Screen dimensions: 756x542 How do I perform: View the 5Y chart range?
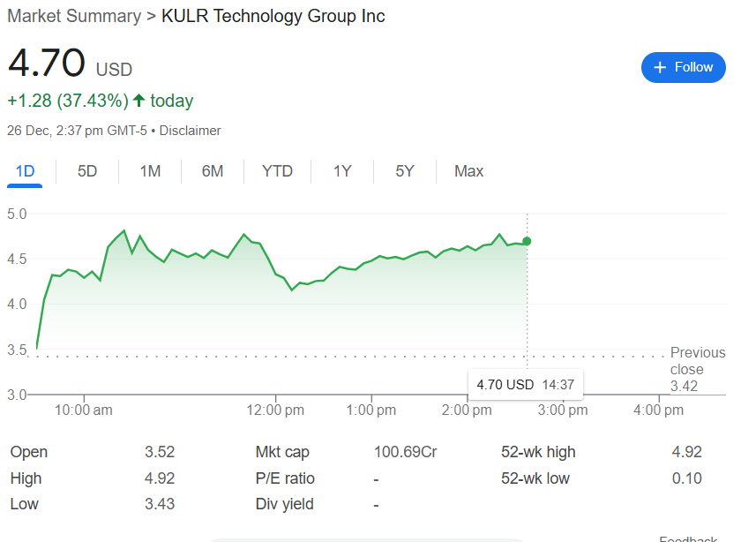pos(405,171)
